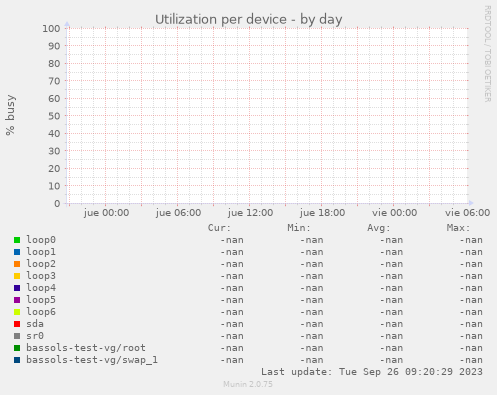Click the Max -nan value for sda

tap(471, 324)
